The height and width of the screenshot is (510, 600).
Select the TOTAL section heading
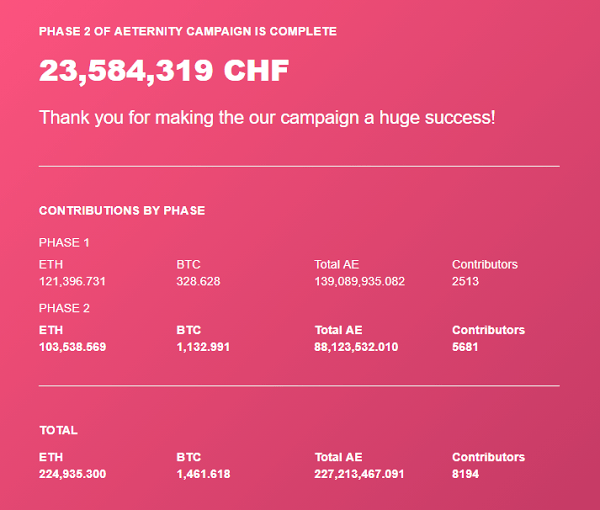pyautogui.click(x=59, y=430)
